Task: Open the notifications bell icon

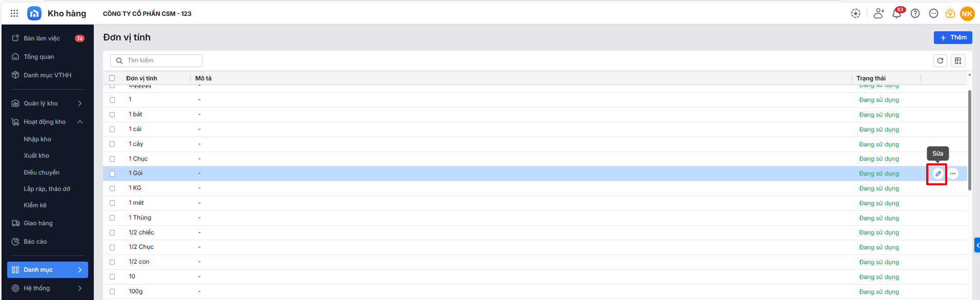Action: 896,14
